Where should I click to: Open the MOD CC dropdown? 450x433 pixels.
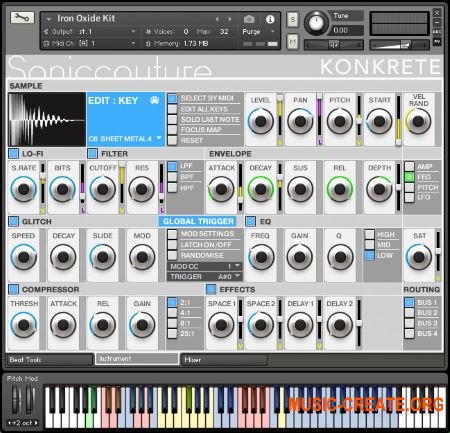[x=205, y=266]
